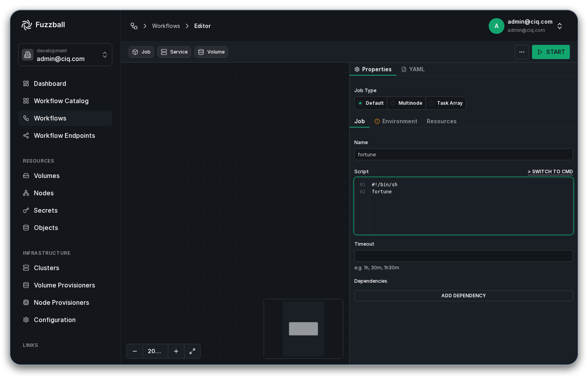Click the workflow breadcrumb root icon

tap(134, 26)
